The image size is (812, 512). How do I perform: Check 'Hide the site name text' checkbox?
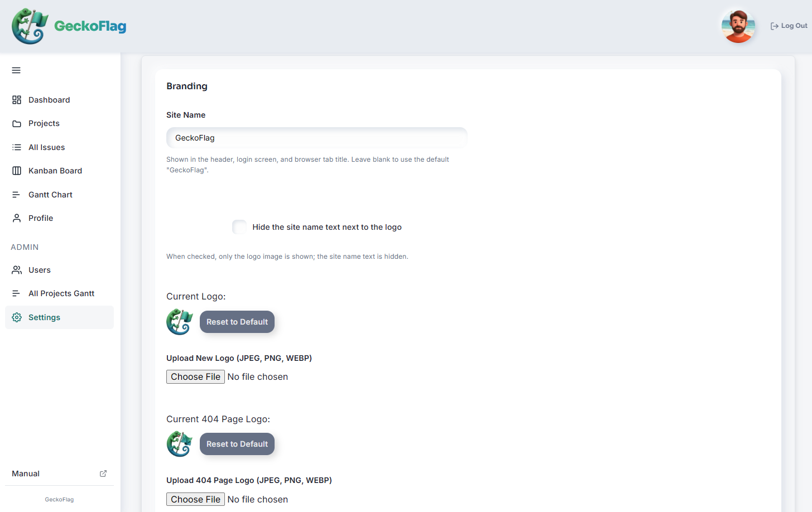(239, 227)
